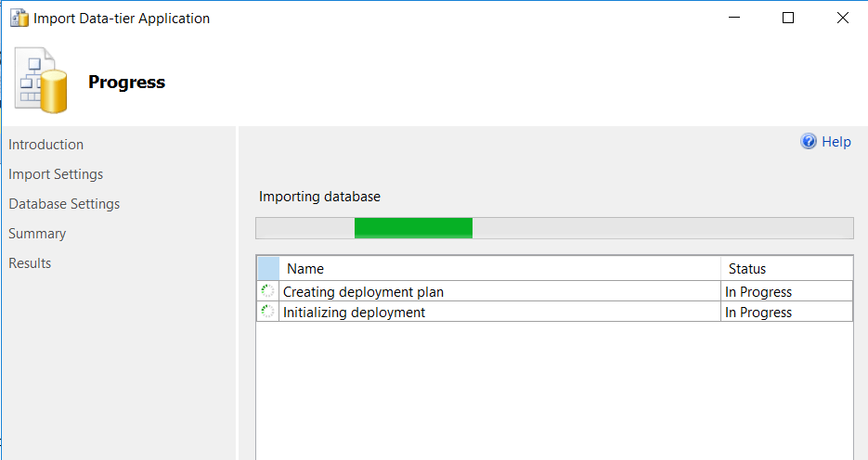Click the spinner icon for Creating deployment plan
The width and height of the screenshot is (868, 460).
pos(267,291)
